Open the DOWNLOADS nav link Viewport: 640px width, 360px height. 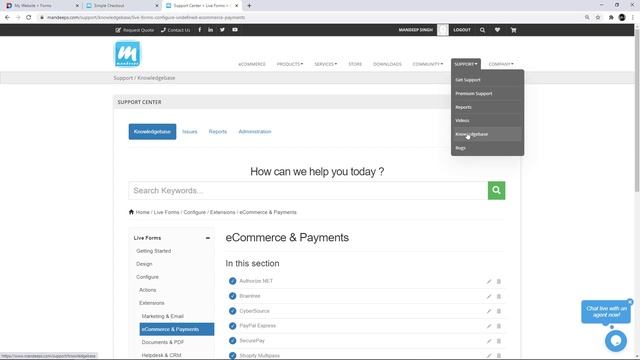[x=387, y=64]
